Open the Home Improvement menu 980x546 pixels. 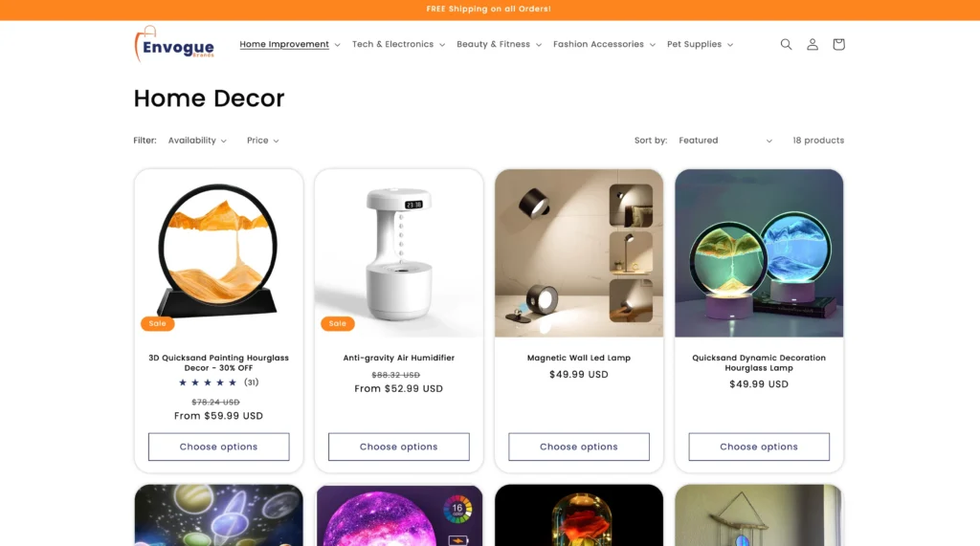290,44
